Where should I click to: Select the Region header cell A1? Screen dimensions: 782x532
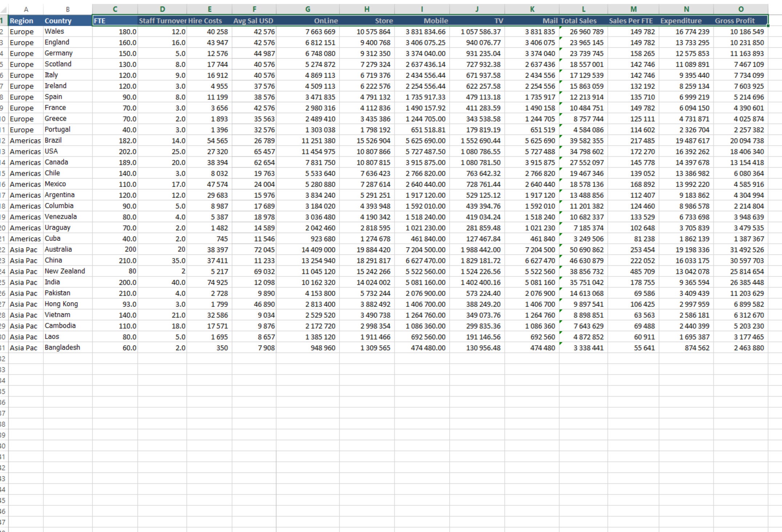(22, 21)
